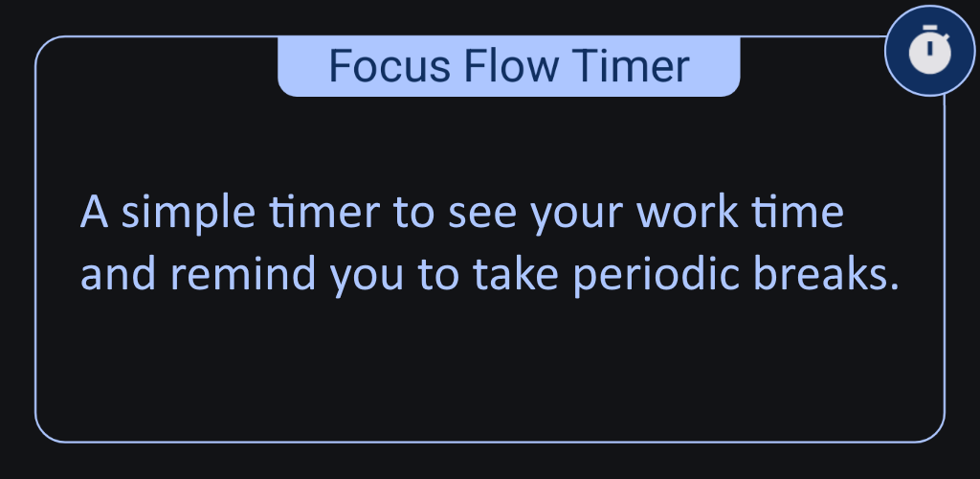Viewport: 980px width, 479px height.
Task: Click the word "see" in the description
Action: 482,214
